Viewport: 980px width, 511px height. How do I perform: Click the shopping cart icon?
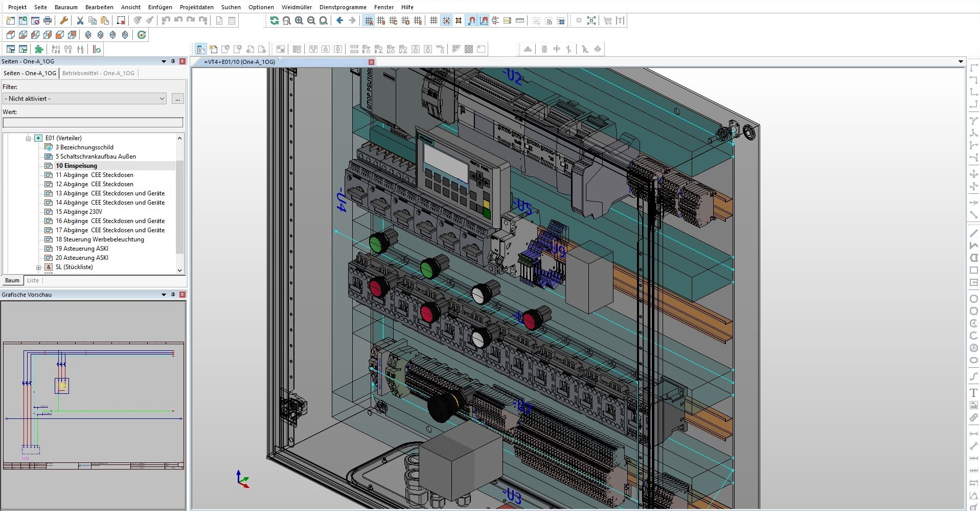[608, 20]
